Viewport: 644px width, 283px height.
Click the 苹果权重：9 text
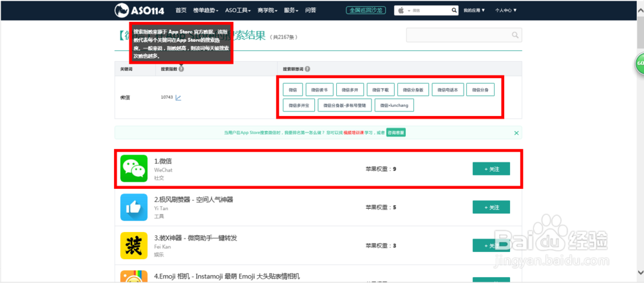381,169
